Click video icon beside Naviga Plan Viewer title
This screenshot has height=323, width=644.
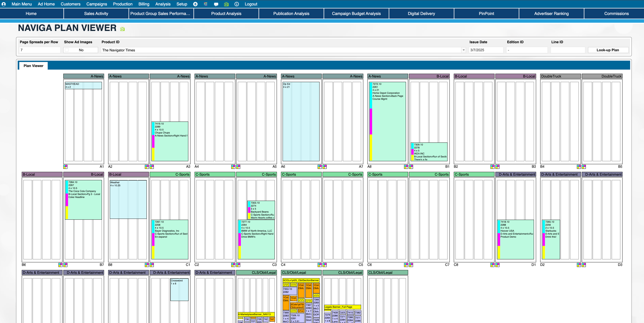tap(122, 29)
